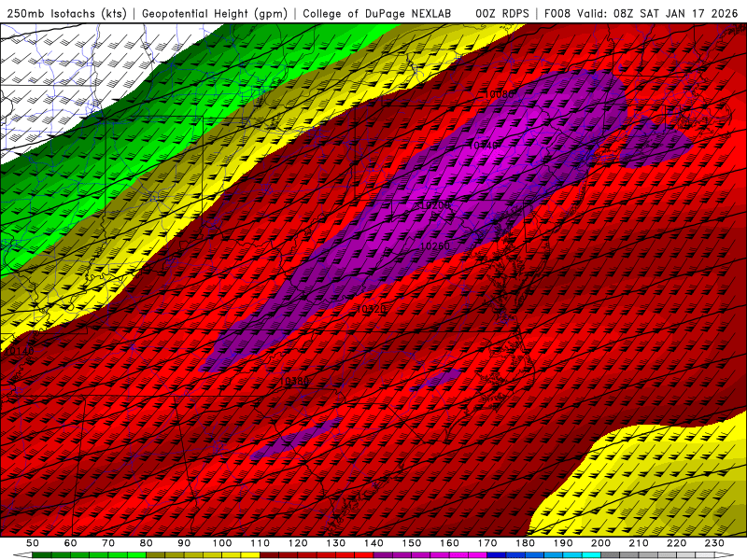Screen dimensions: 747x560
Task: Click the 90 value on the color scale
Action: (184, 543)
